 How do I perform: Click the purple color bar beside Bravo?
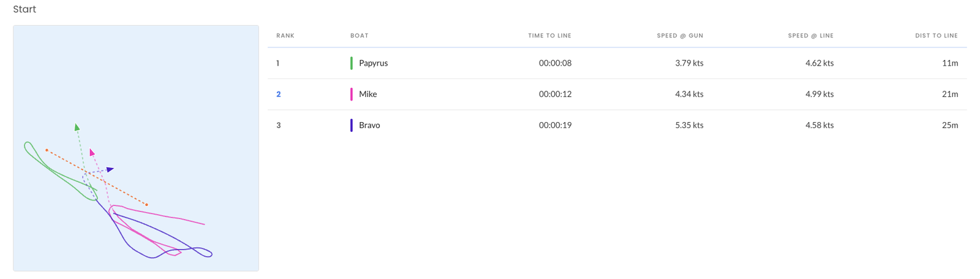click(x=351, y=125)
